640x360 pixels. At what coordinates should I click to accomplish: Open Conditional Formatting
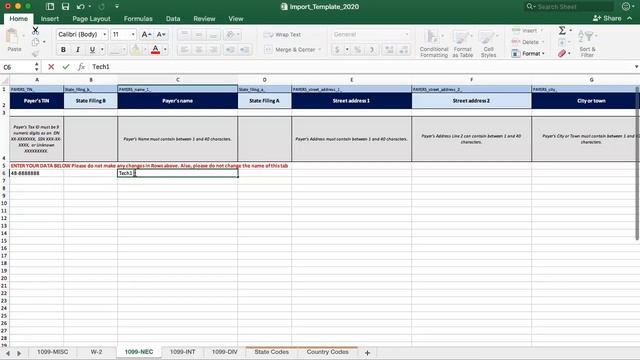pyautogui.click(x=434, y=43)
